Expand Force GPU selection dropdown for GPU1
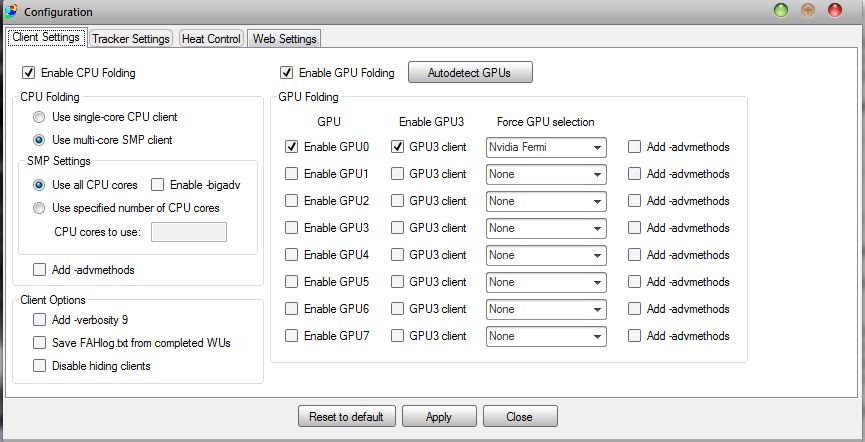This screenshot has width=865, height=442. [546, 174]
